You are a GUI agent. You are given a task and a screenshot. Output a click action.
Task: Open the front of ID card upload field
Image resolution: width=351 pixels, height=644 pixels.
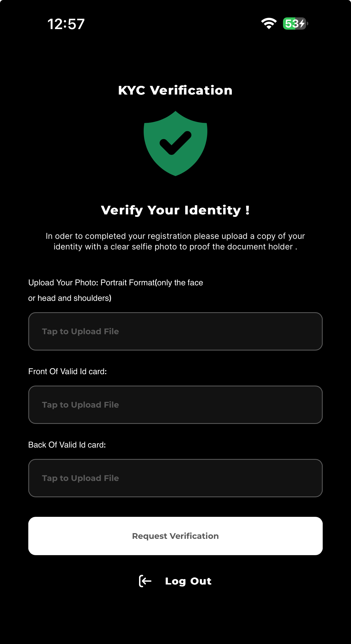175,405
